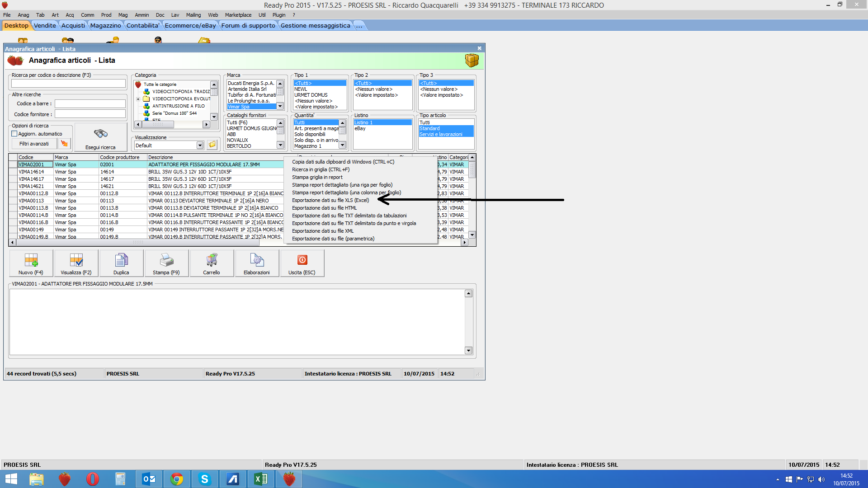The image size is (868, 488).
Task: Click Uscita (ESC) red power button
Action: [302, 263]
